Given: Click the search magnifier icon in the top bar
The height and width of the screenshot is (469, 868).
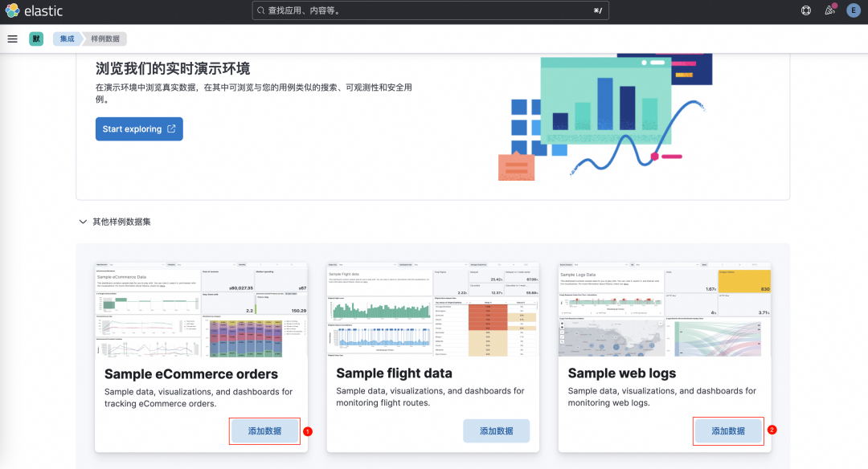Looking at the screenshot, I should [260, 10].
